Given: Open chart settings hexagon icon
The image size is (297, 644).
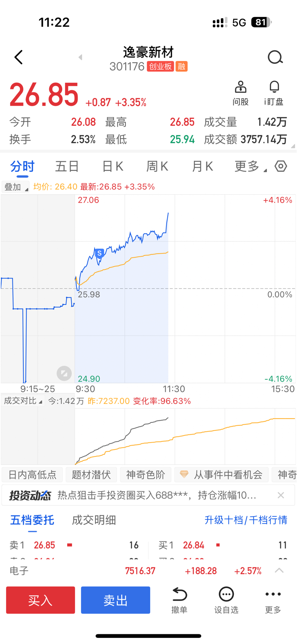Looking at the screenshot, I should [x=281, y=166].
